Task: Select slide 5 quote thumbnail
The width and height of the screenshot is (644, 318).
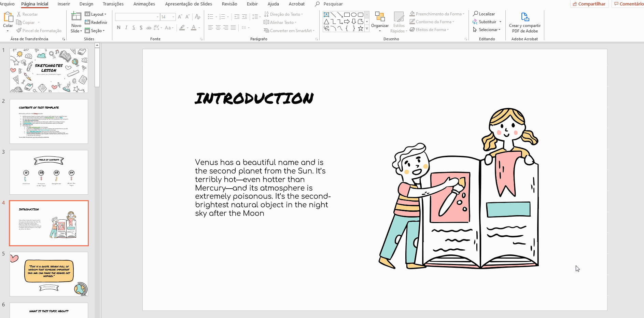Action: pos(49,274)
